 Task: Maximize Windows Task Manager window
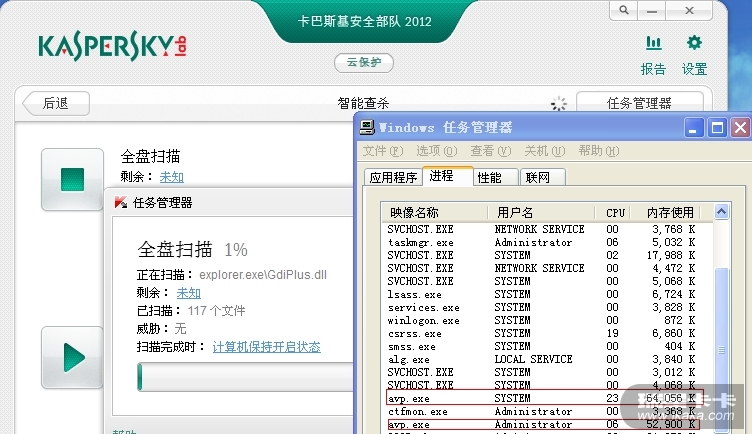717,128
